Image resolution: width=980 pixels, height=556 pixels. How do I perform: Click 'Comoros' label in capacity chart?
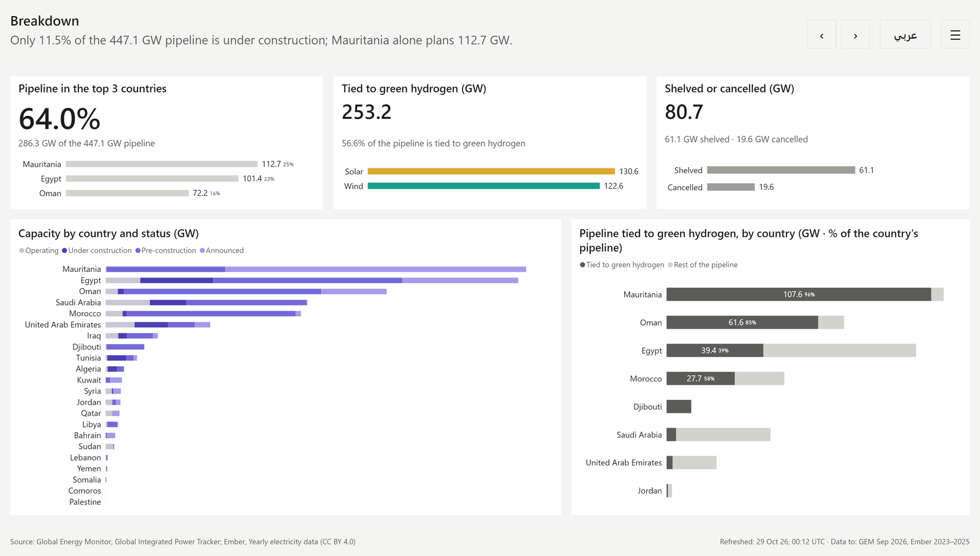pyautogui.click(x=85, y=490)
